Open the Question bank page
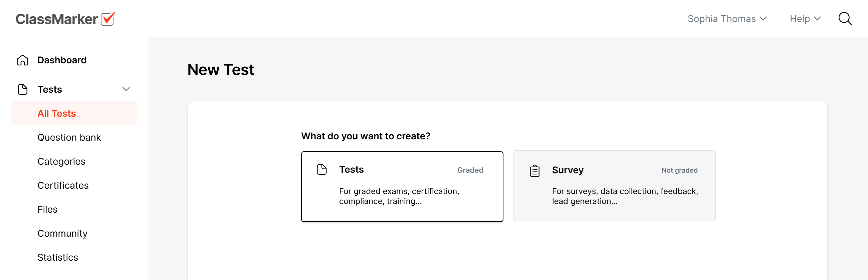The image size is (868, 280). point(69,137)
